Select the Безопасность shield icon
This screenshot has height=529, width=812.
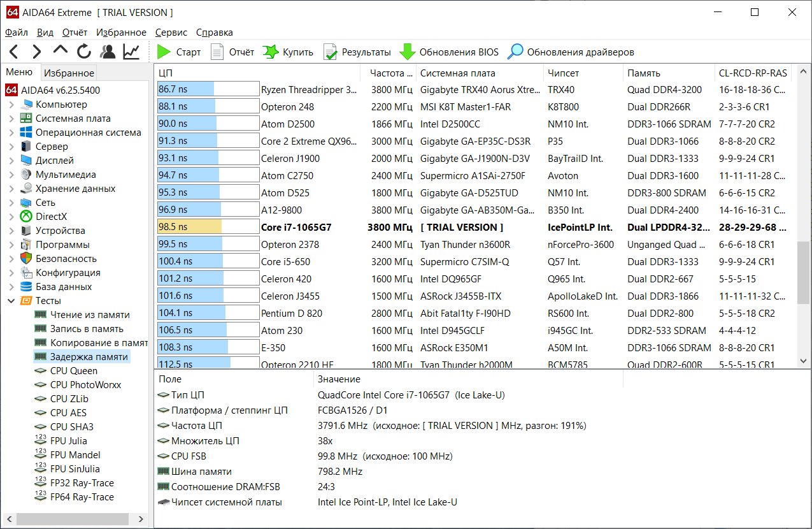26,259
